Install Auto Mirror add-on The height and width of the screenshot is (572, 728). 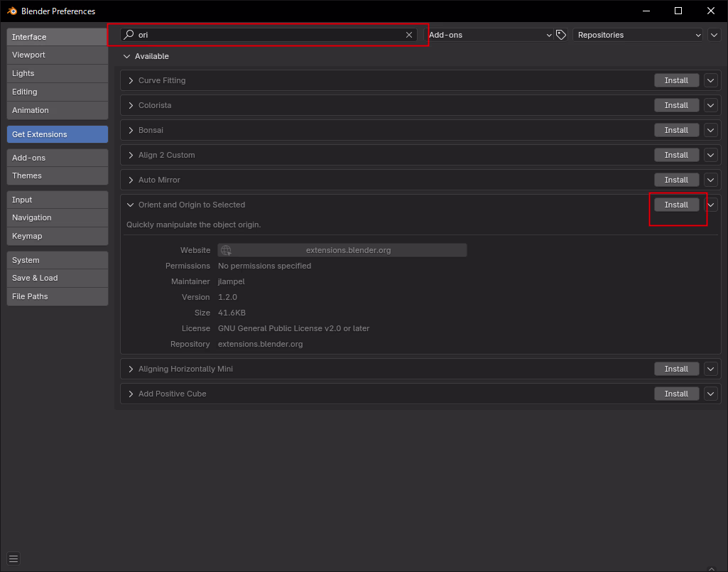pyautogui.click(x=676, y=180)
